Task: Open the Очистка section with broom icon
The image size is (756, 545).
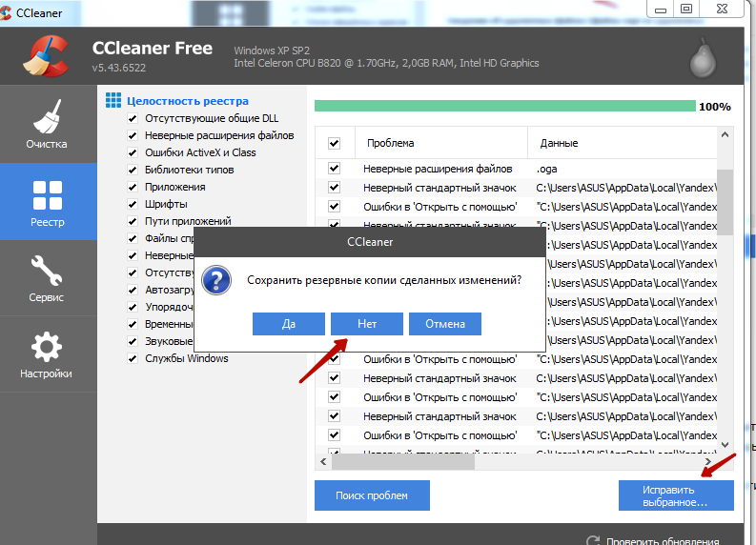Action: click(x=48, y=124)
